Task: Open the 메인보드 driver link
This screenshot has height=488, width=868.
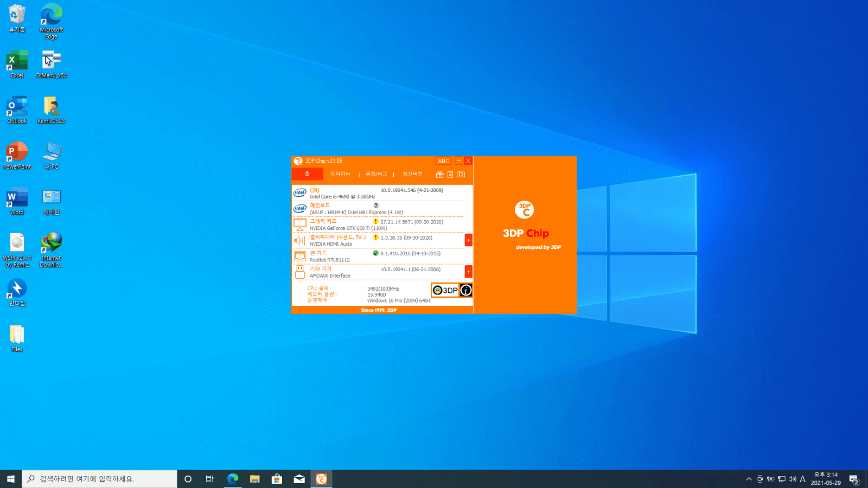Action: click(320, 206)
